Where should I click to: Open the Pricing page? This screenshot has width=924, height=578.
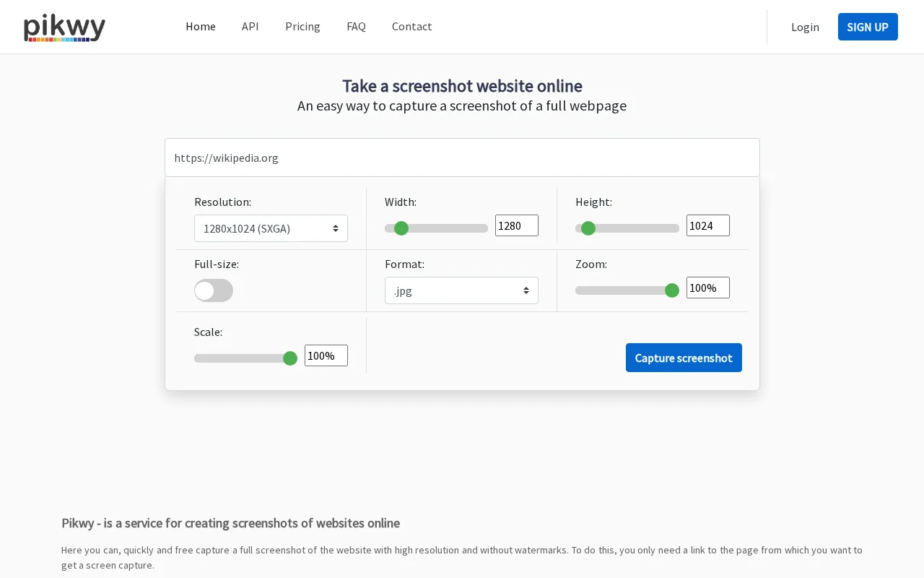tap(302, 27)
